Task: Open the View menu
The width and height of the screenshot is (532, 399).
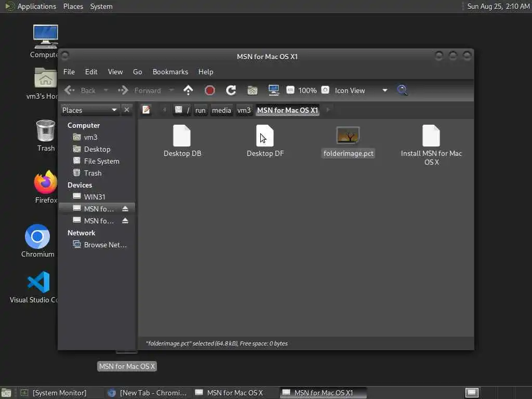Action: pyautogui.click(x=115, y=72)
